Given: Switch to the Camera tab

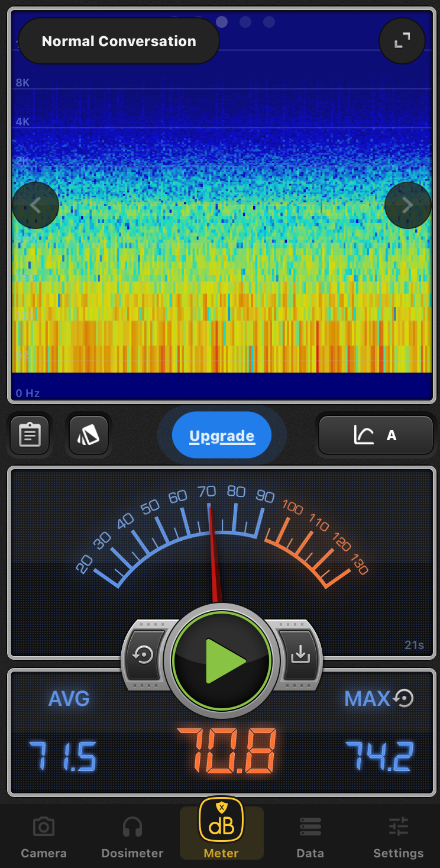Looking at the screenshot, I should click(44, 838).
